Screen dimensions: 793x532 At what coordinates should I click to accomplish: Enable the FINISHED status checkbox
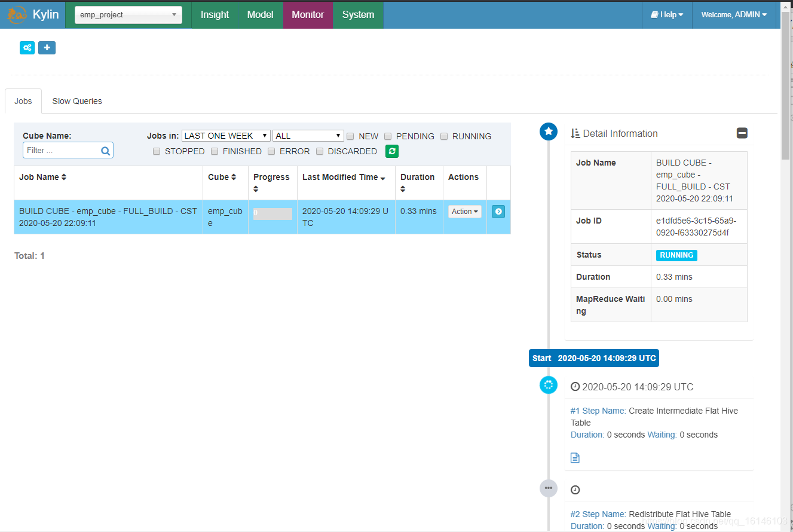pos(215,151)
